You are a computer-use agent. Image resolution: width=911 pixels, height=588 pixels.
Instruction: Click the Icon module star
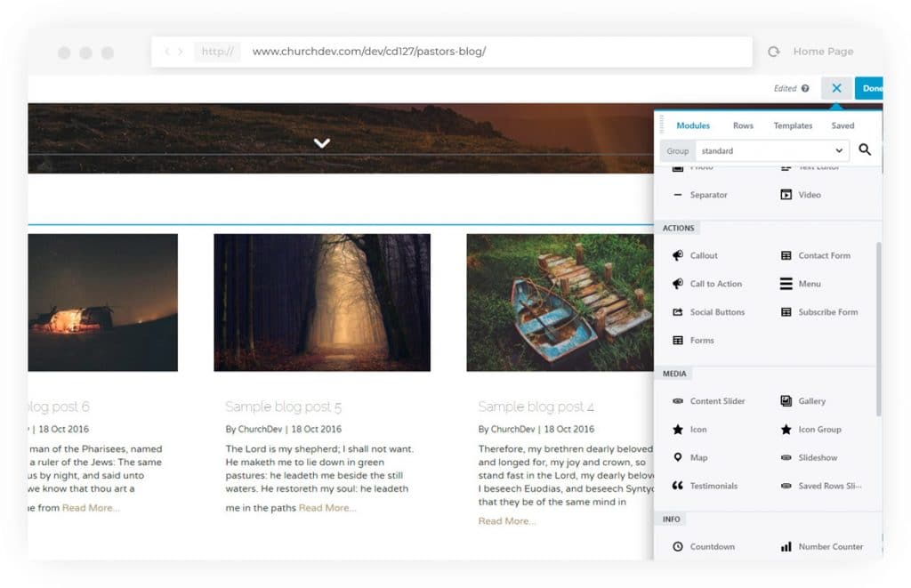coord(677,430)
